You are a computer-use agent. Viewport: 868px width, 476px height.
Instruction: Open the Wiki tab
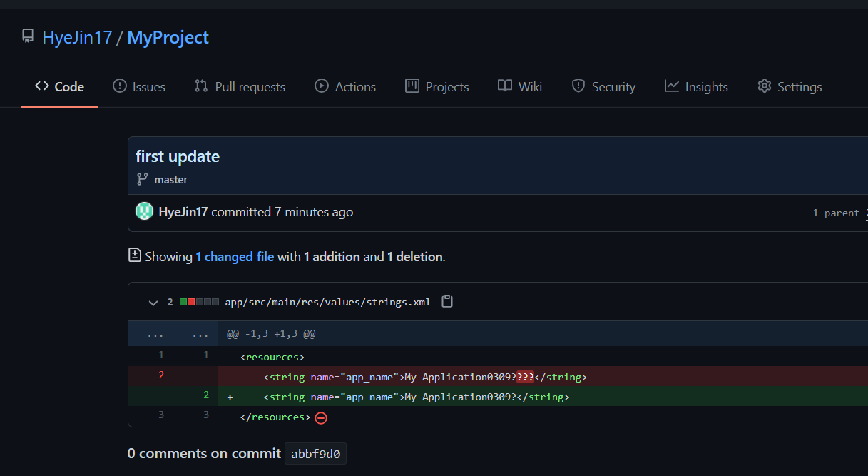coord(520,86)
